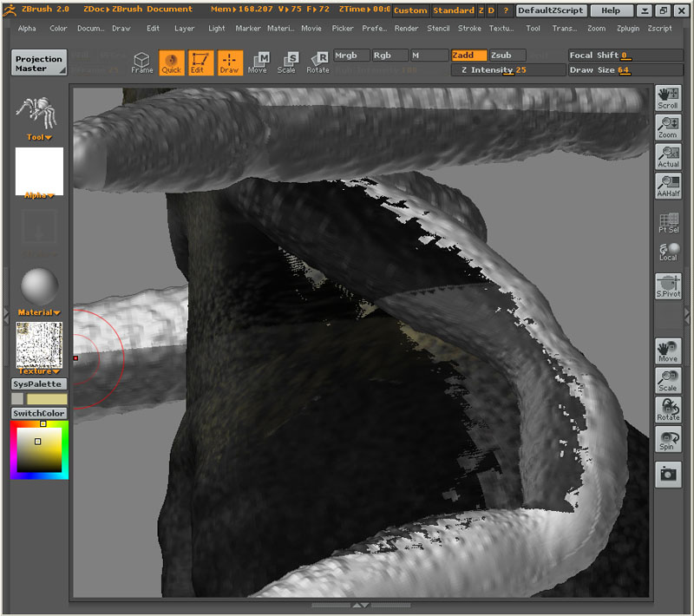Open the Render menu
The width and height of the screenshot is (694, 616).
click(x=406, y=29)
